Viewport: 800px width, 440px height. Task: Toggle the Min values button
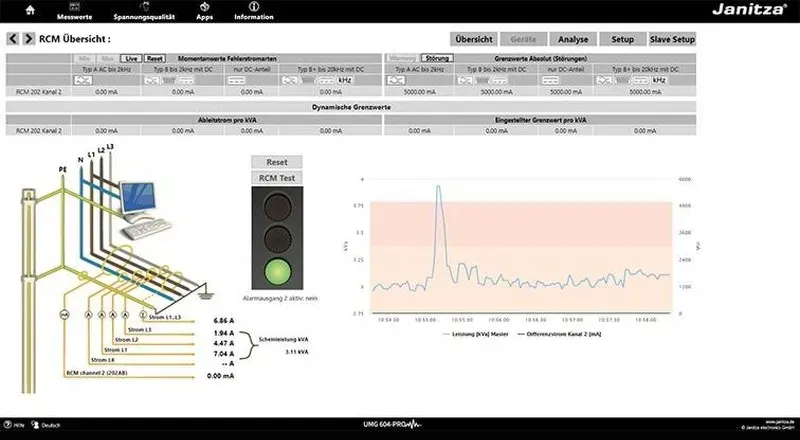(84, 59)
